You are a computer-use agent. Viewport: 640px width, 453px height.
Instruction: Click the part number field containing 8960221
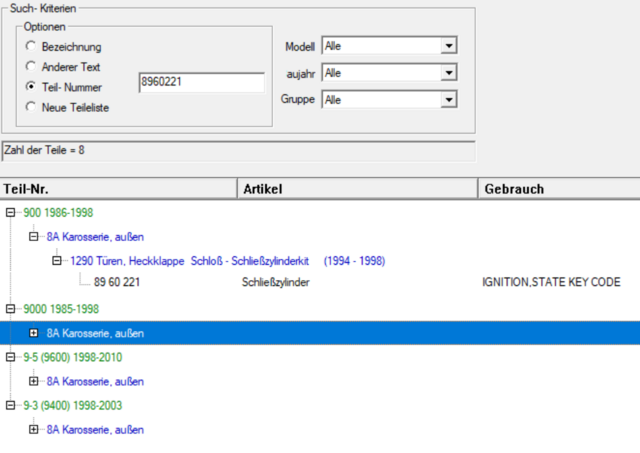tap(200, 82)
